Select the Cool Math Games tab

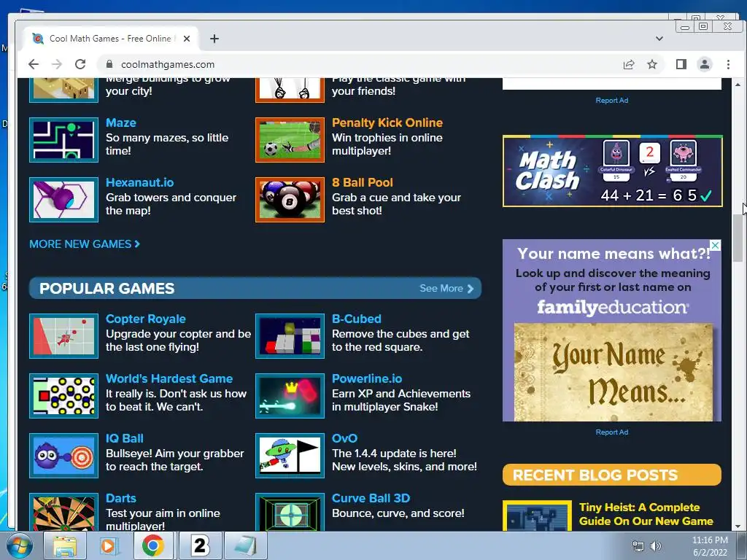tap(111, 39)
